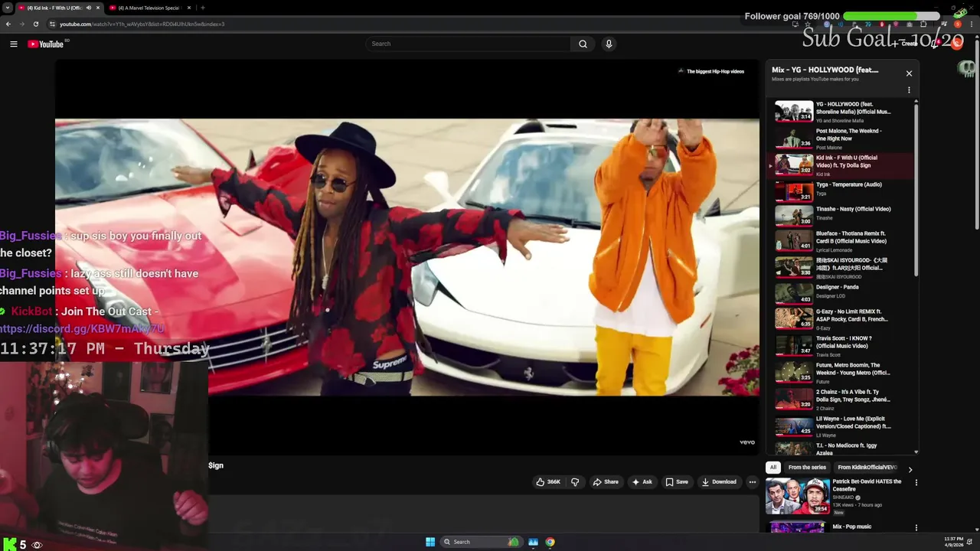Switch to A Marvel Television Special tab

tap(149, 8)
